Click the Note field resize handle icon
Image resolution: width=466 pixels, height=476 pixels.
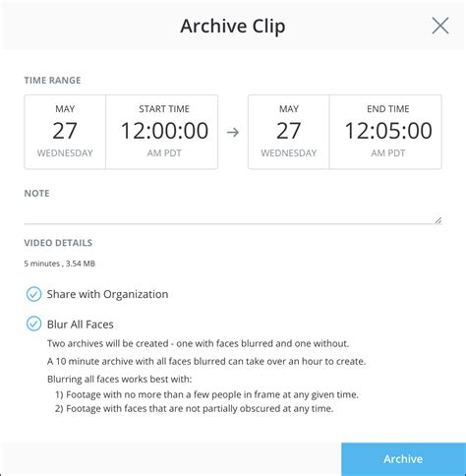coord(438,220)
